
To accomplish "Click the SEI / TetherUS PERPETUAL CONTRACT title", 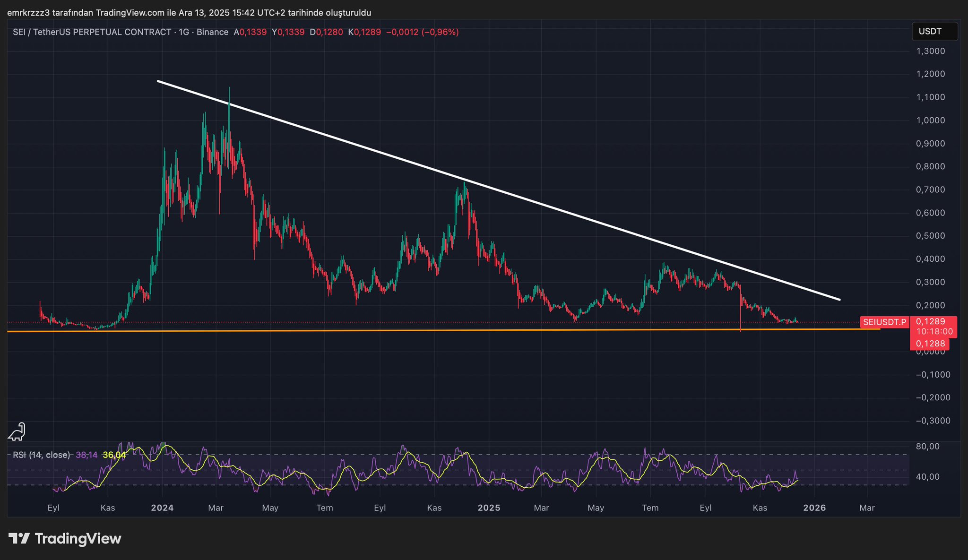I will 92,32.
